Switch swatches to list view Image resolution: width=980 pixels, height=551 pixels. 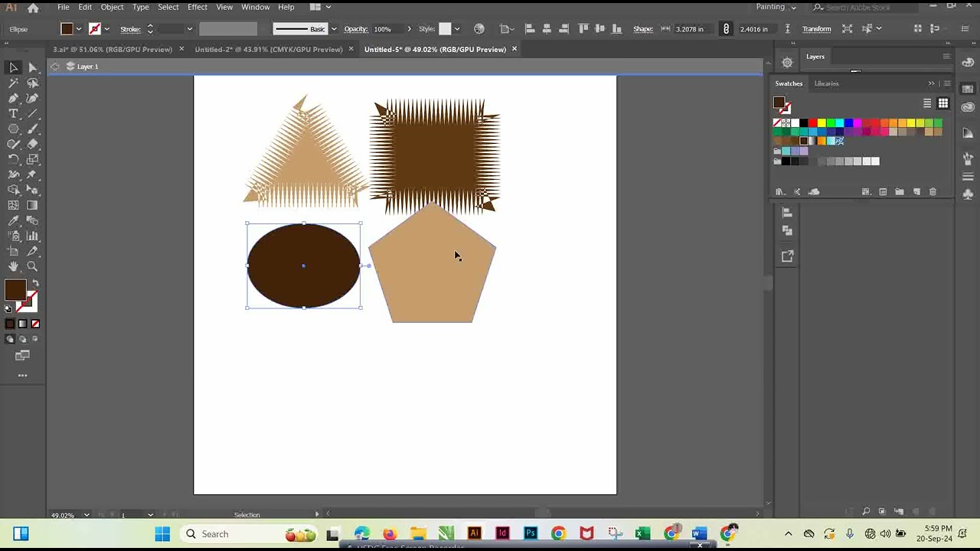pyautogui.click(x=927, y=103)
